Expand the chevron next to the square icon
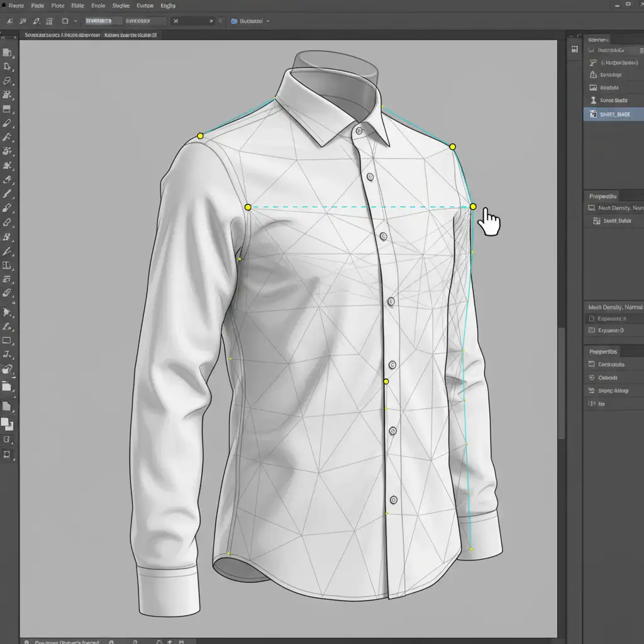Viewport: 644px width, 644px height. coord(75,21)
